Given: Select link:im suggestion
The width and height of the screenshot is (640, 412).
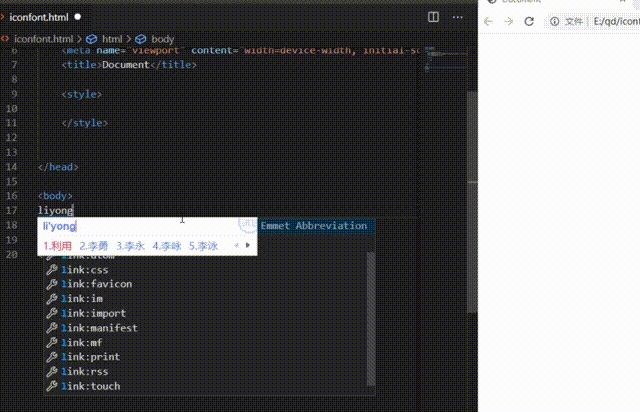Looking at the screenshot, I should [x=206, y=299].
